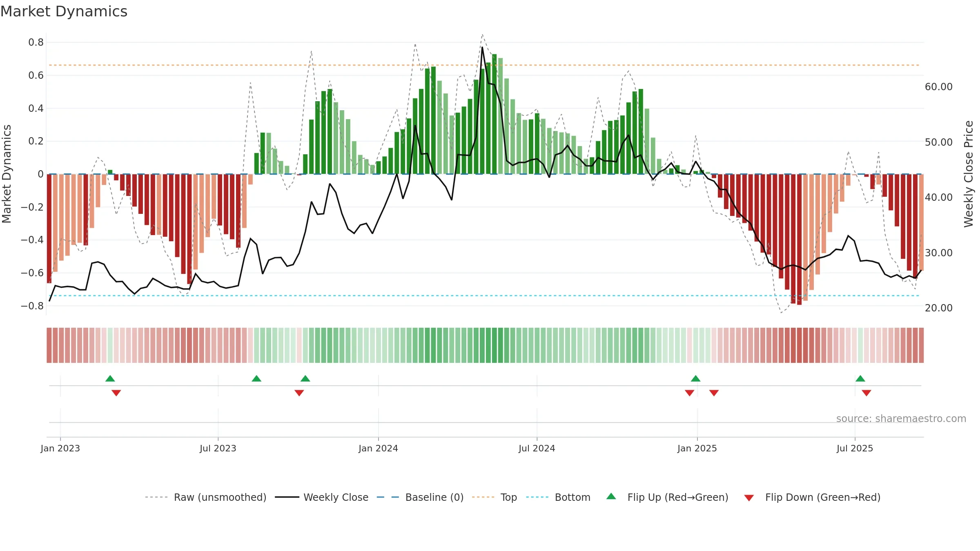Click the deepest red bar near −0.8

pos(800,240)
